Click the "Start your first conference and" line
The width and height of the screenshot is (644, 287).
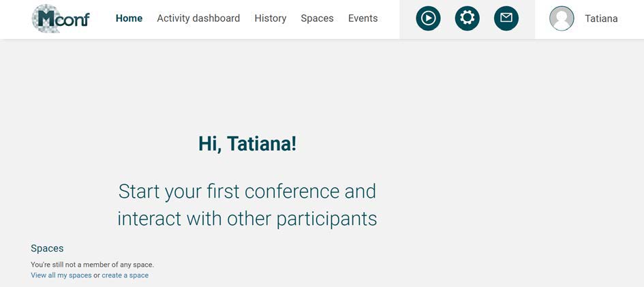coord(247,192)
